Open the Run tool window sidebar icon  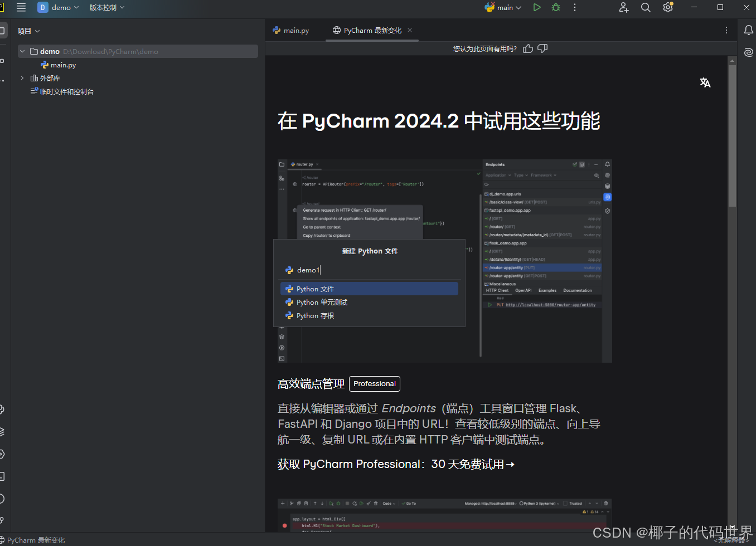pos(2,454)
